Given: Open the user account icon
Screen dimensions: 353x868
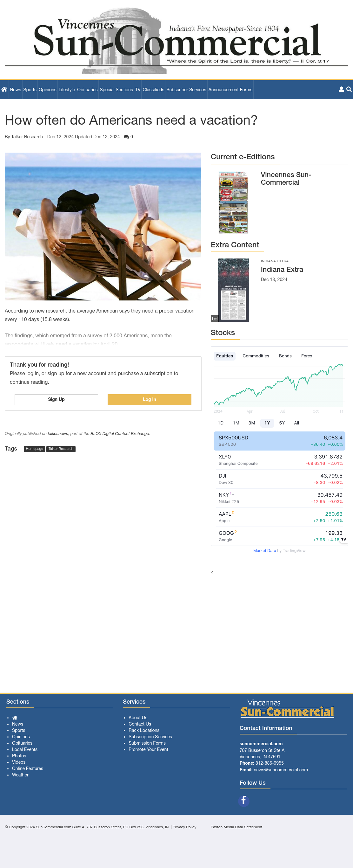Looking at the screenshot, I should pos(341,89).
